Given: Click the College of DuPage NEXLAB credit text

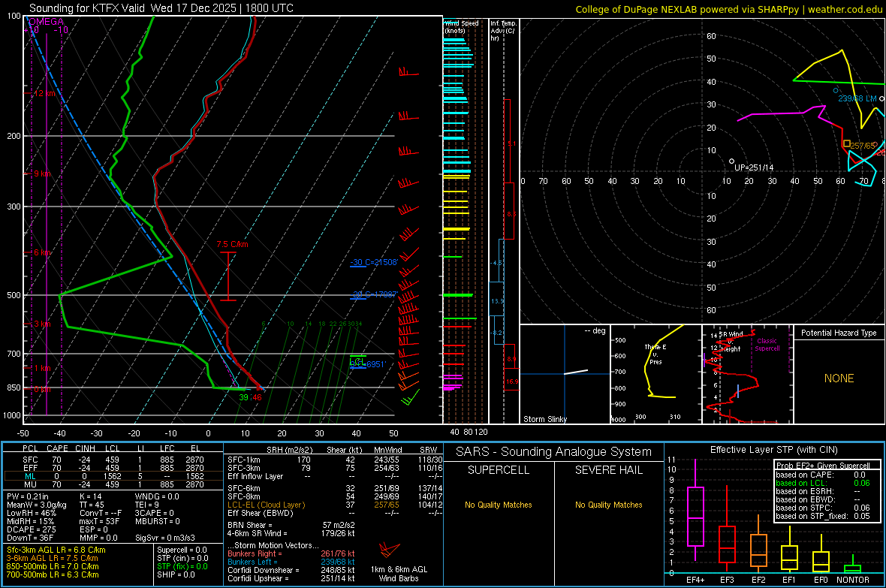Looking at the screenshot, I should click(x=728, y=9).
